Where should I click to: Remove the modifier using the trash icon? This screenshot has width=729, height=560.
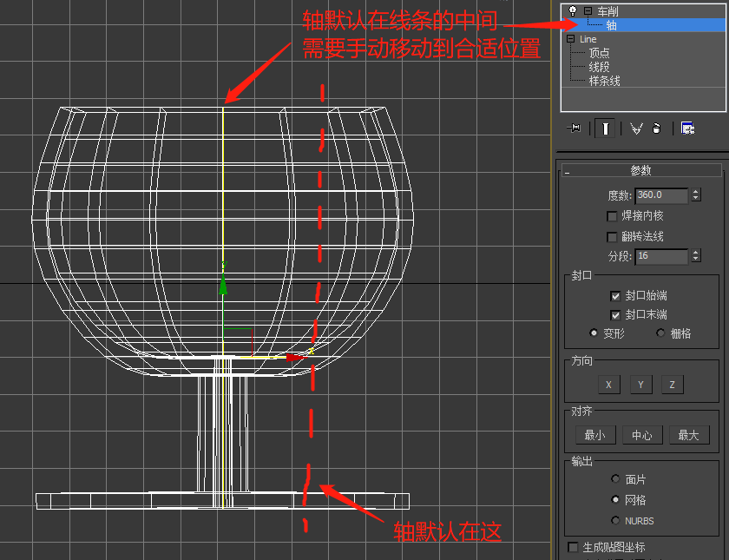(x=658, y=128)
